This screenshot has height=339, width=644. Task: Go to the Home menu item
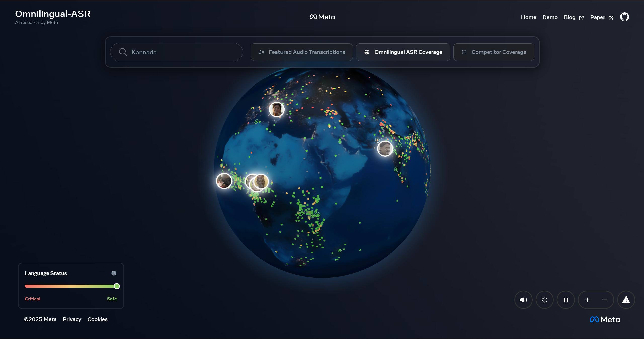tap(529, 17)
